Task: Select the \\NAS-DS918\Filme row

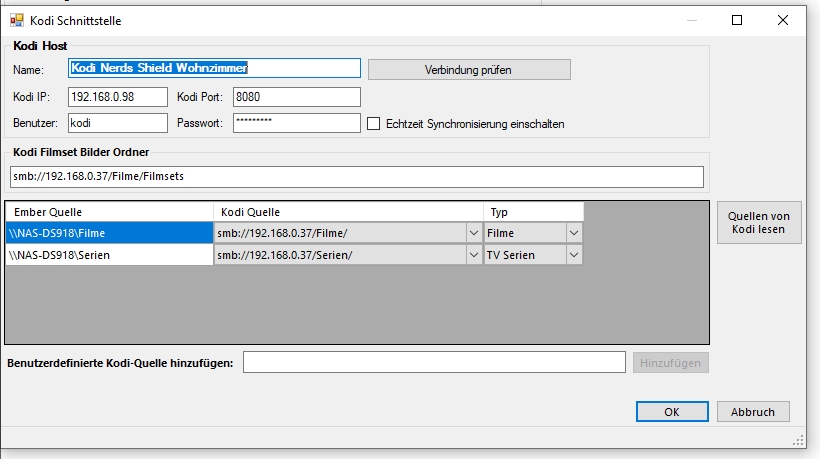Action: click(109, 233)
